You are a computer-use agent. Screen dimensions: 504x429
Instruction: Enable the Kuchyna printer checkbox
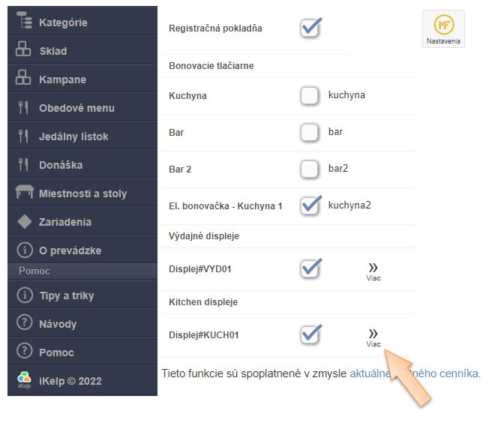(310, 96)
